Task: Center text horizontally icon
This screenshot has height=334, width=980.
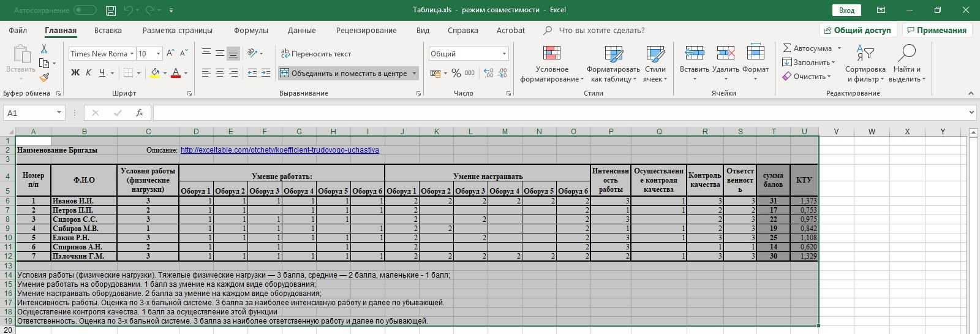Action: pos(220,73)
